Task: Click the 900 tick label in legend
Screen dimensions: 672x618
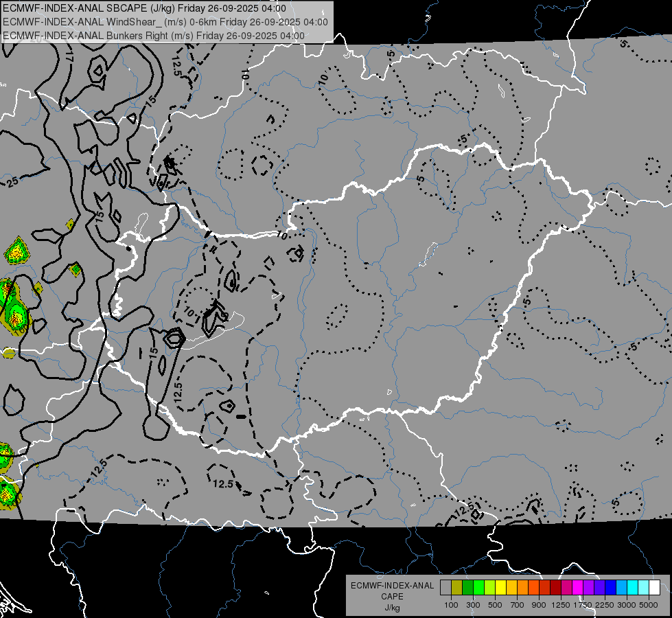Action: coord(539,605)
